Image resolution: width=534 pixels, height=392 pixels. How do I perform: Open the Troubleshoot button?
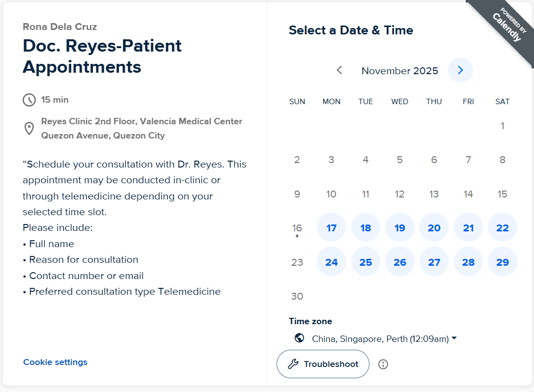[323, 364]
